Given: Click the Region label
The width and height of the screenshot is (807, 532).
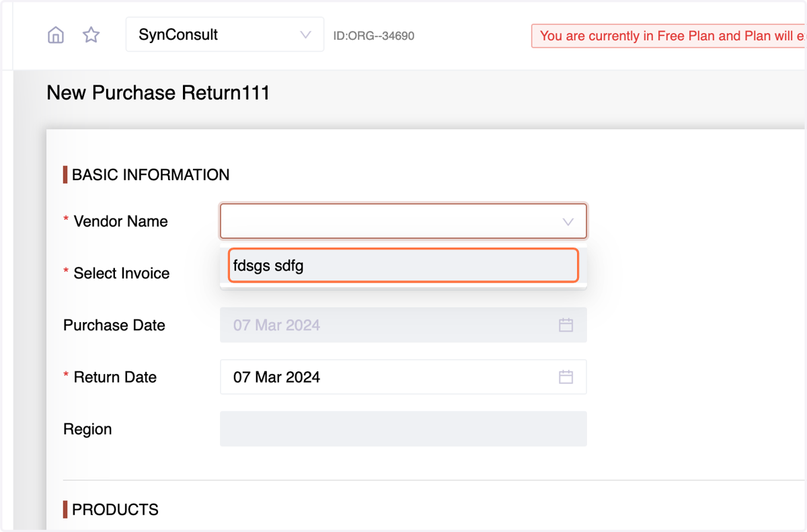Looking at the screenshot, I should [87, 429].
